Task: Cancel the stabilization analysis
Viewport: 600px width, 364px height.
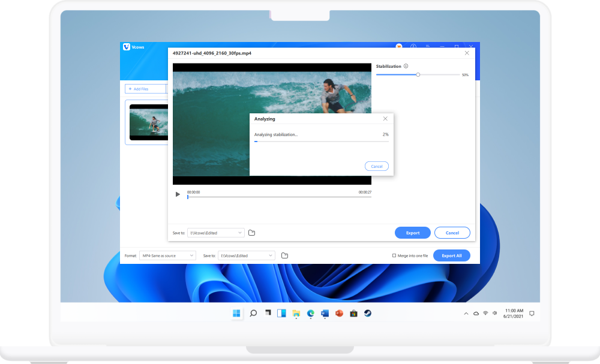Action: (x=377, y=166)
